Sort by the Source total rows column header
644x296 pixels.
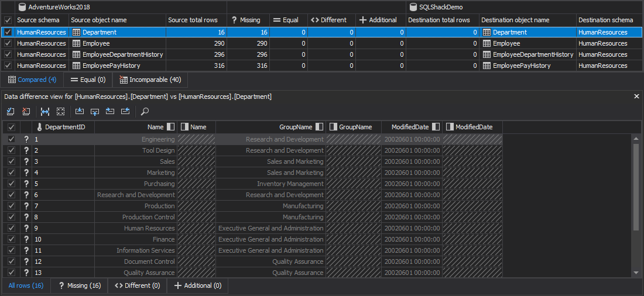pyautogui.click(x=193, y=20)
